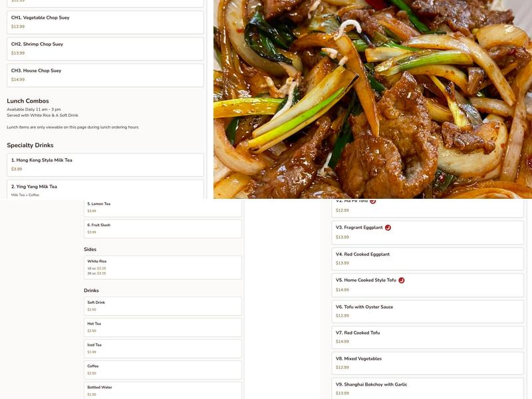Choose the Fruit Slush item
This screenshot has width=532, height=399.
[162, 229]
